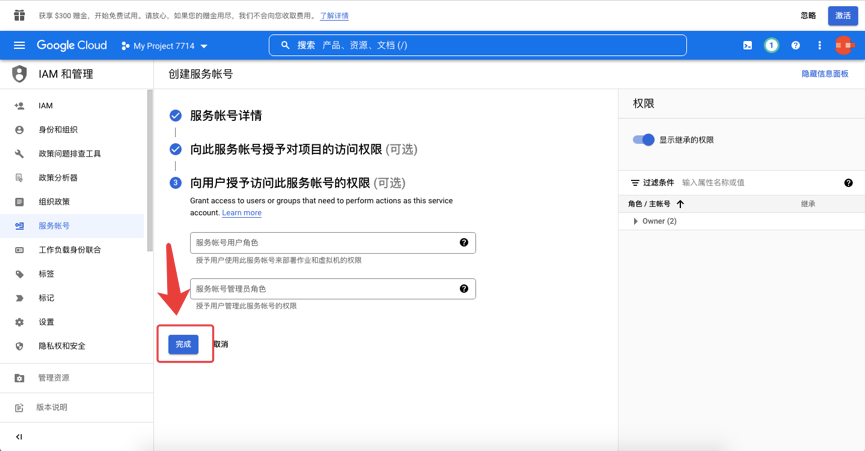The width and height of the screenshot is (865, 451).
Task: Click the sidebar vertical scrollbar
Action: [x=149, y=171]
